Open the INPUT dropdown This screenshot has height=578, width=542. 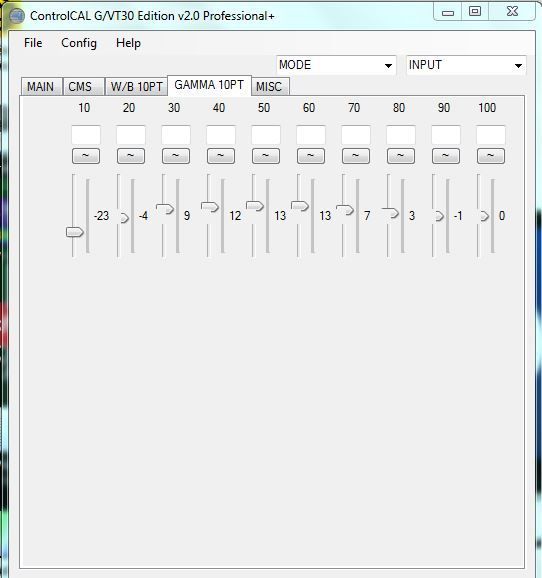(x=466, y=65)
